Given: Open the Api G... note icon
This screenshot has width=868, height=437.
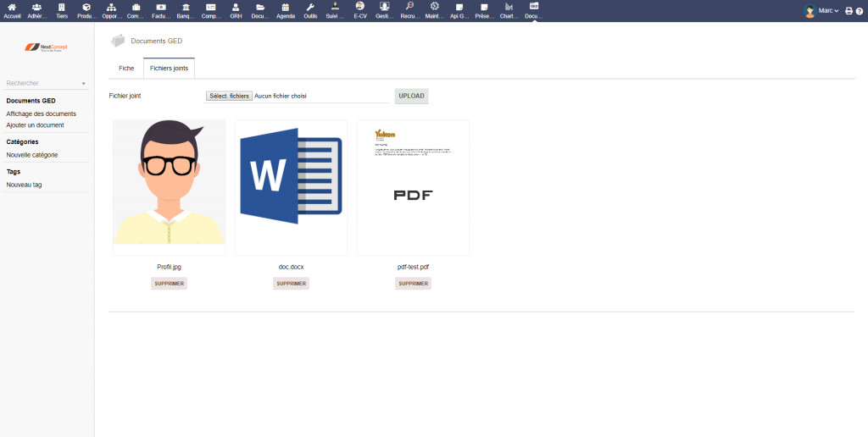Looking at the screenshot, I should [459, 7].
